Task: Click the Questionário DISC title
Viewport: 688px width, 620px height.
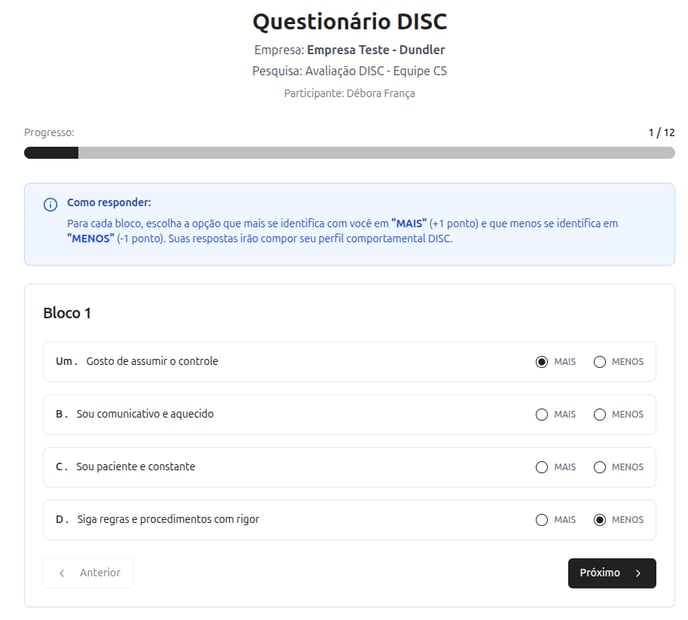Action: (x=350, y=22)
